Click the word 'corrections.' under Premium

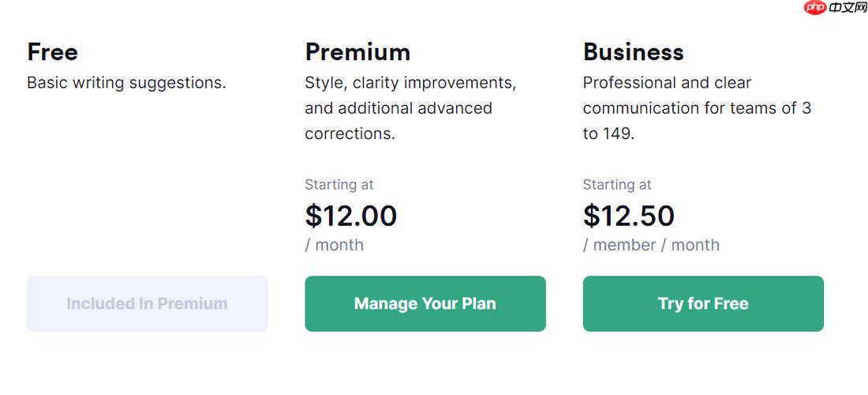[350, 134]
